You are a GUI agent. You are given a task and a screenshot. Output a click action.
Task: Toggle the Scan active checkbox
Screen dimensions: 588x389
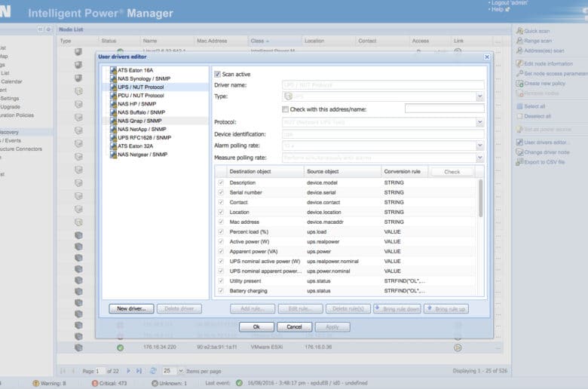point(217,75)
